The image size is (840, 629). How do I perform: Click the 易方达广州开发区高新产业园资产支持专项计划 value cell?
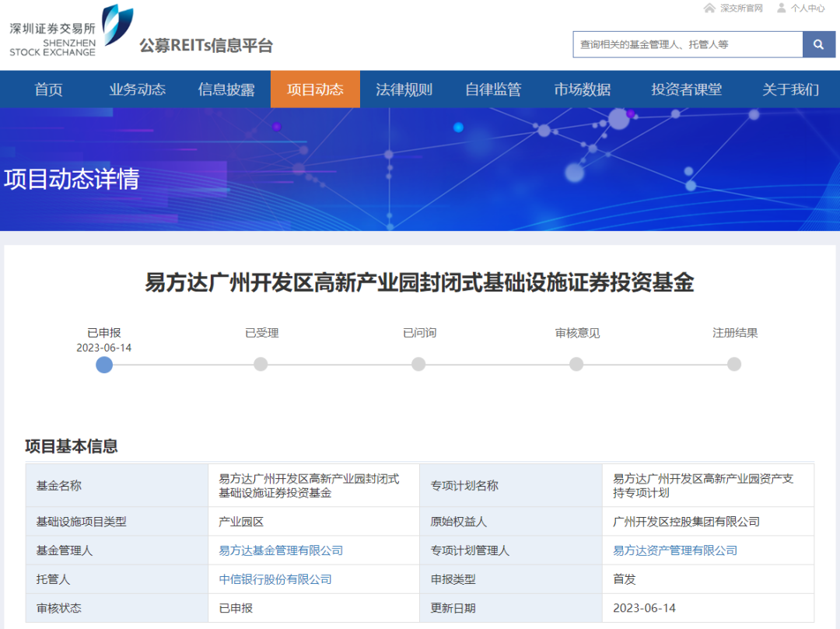(x=709, y=485)
